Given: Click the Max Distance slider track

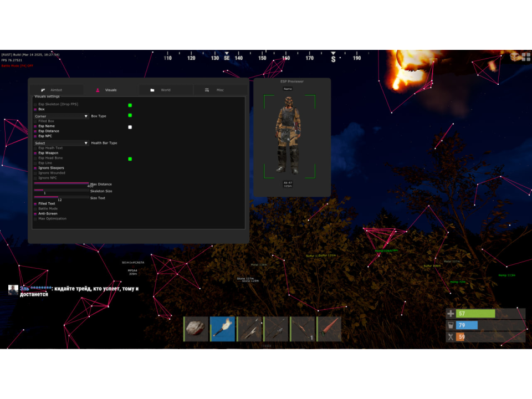Looking at the screenshot, I should [62, 183].
